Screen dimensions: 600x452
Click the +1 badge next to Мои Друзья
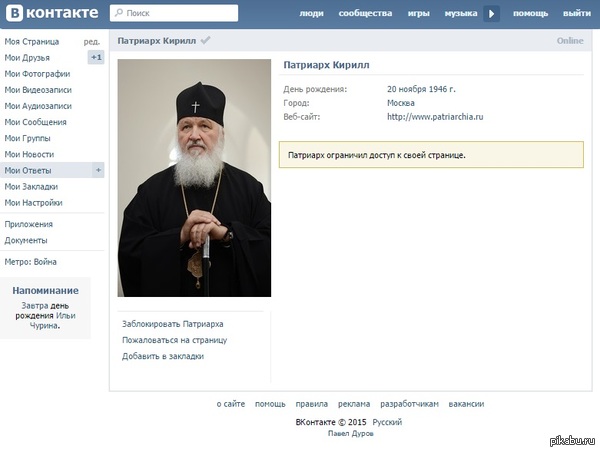click(96, 58)
